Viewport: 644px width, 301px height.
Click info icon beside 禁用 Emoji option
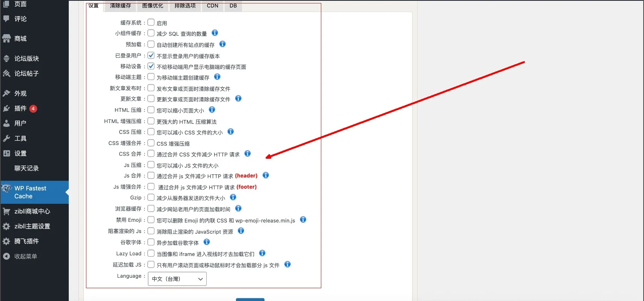point(303,220)
